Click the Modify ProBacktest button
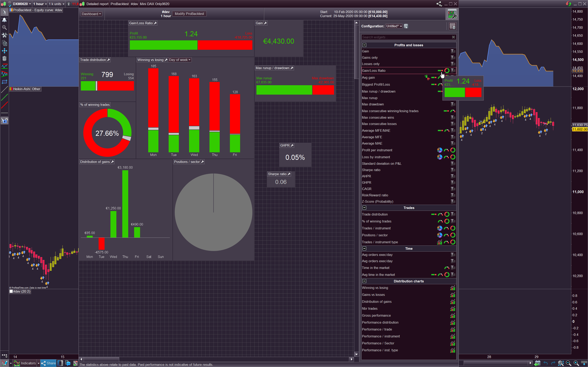This screenshot has width=588, height=367. click(189, 14)
